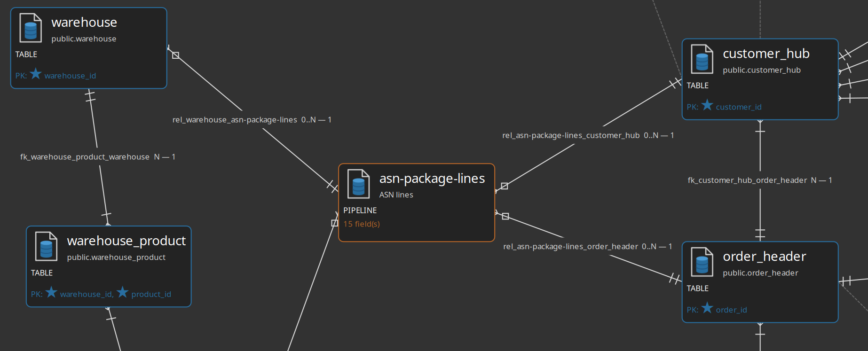Click the public.order_header schema text
Image resolution: width=868 pixels, height=351 pixels.
pyautogui.click(x=760, y=273)
